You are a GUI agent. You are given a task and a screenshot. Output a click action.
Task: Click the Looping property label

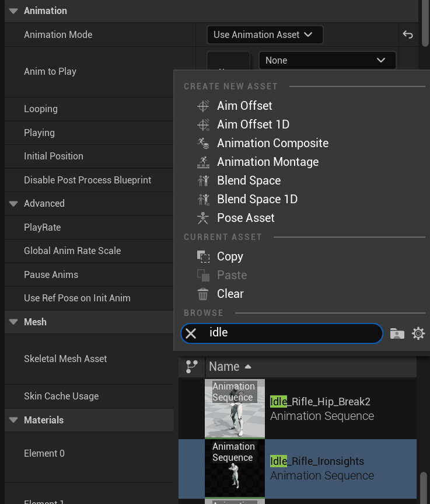coord(41,109)
